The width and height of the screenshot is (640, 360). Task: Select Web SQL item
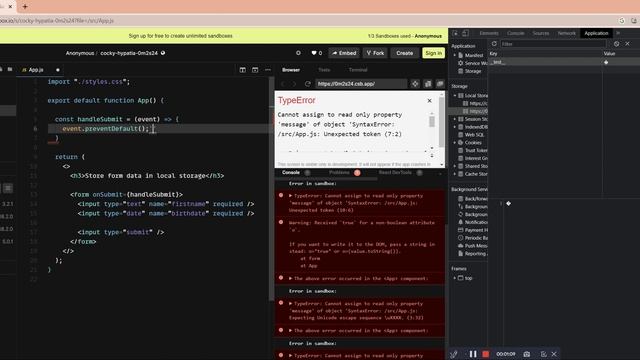471,135
